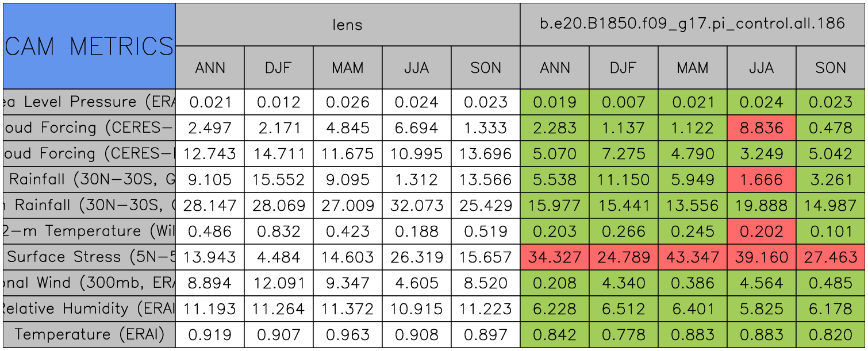Image resolution: width=868 pixels, height=351 pixels.
Task: Click the b.e20.B1850.f09_g17.pi_control.all.186 header
Action: 692,24
